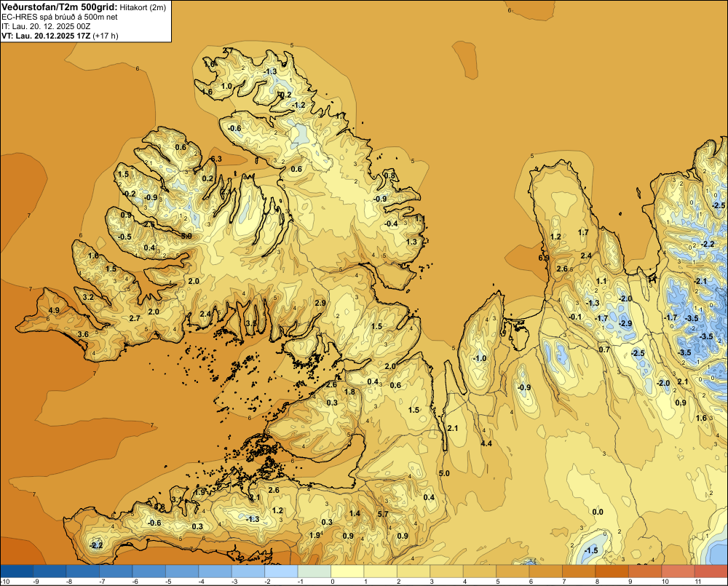Screen dimensions: 728x586
Task: Click the "11" legend scale label
Action: 698,582
